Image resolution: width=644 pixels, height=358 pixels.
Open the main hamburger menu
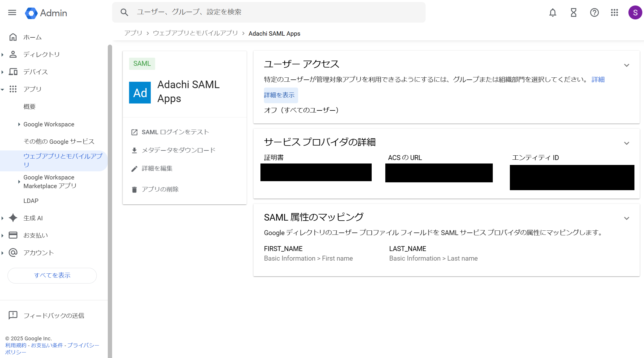pyautogui.click(x=12, y=13)
